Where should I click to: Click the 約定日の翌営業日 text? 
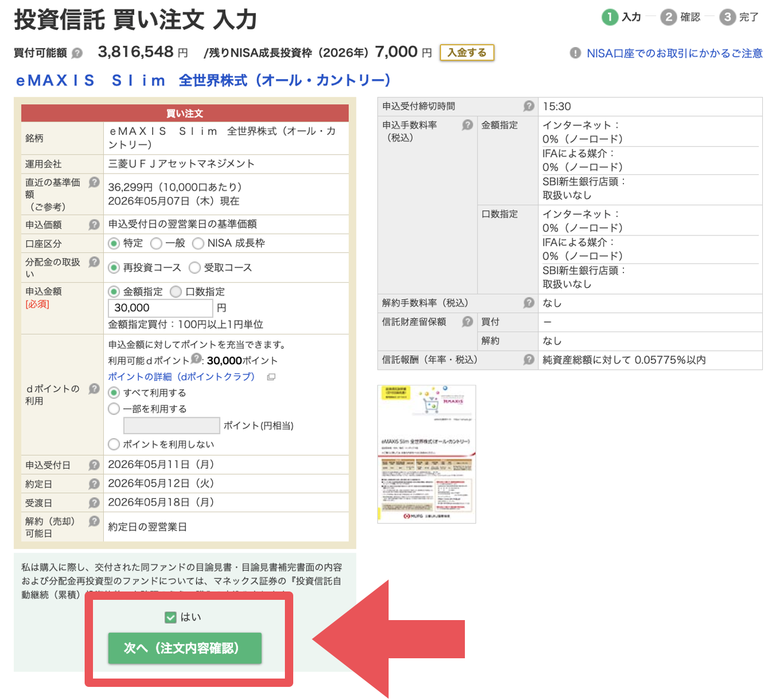148,527
